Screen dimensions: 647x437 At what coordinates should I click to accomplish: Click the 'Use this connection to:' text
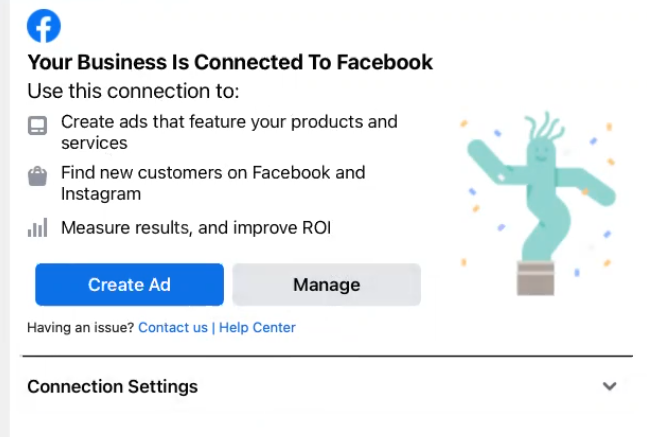tap(133, 91)
